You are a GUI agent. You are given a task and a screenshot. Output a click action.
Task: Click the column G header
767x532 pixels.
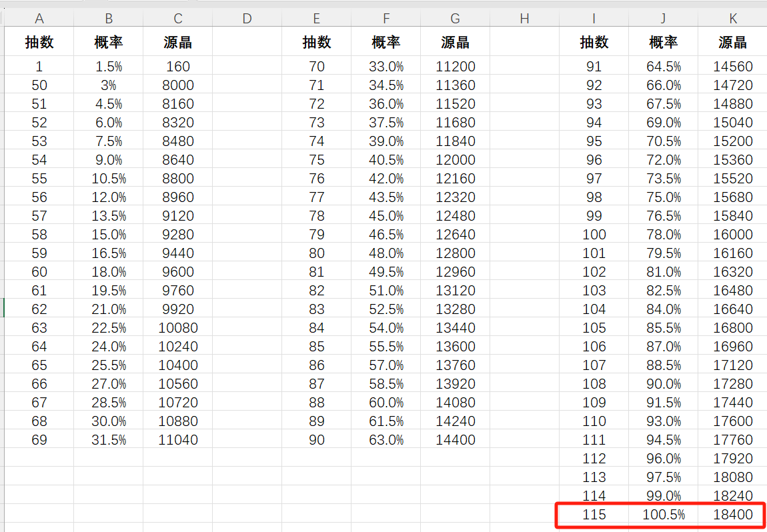456,19
